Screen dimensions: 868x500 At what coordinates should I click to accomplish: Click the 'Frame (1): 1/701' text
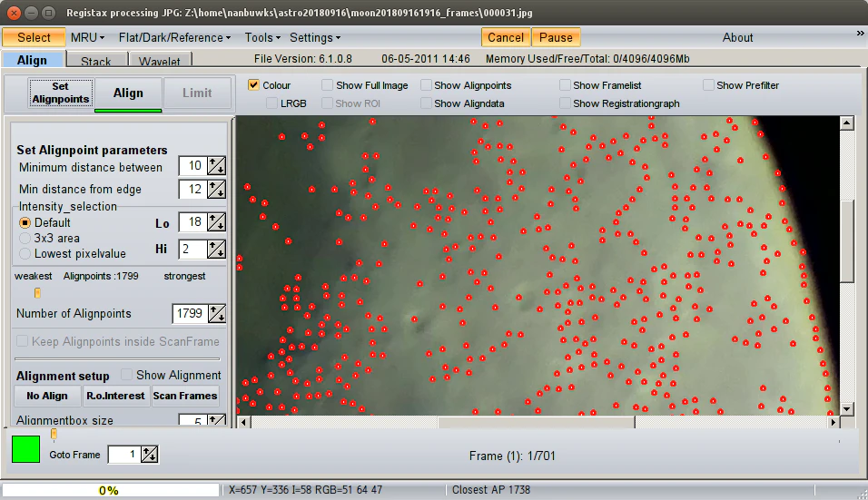(x=512, y=456)
